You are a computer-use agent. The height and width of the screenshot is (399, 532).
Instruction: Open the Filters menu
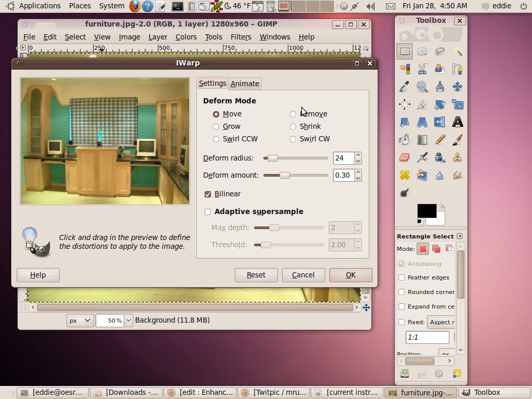click(241, 37)
